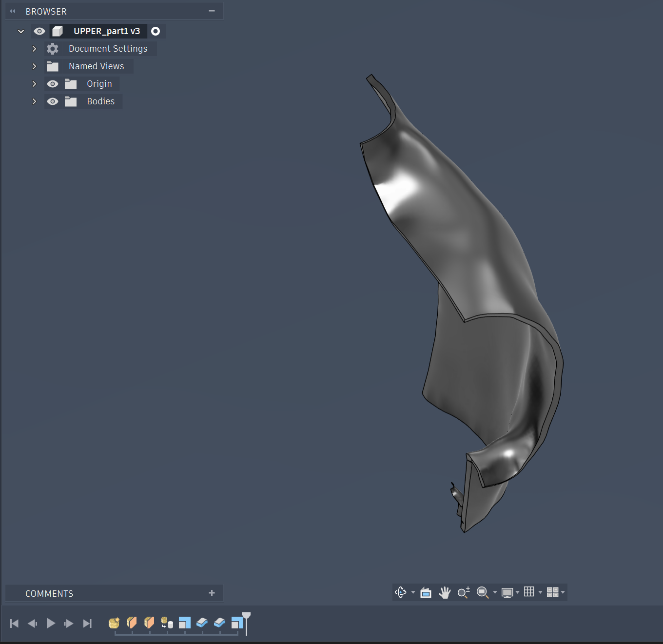Expand the Bodies folder node

34,101
